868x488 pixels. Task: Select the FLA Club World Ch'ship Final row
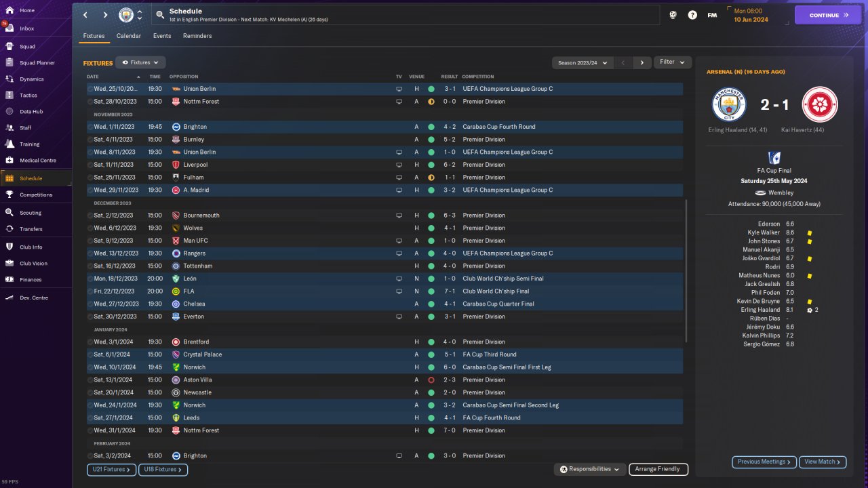[x=384, y=291]
